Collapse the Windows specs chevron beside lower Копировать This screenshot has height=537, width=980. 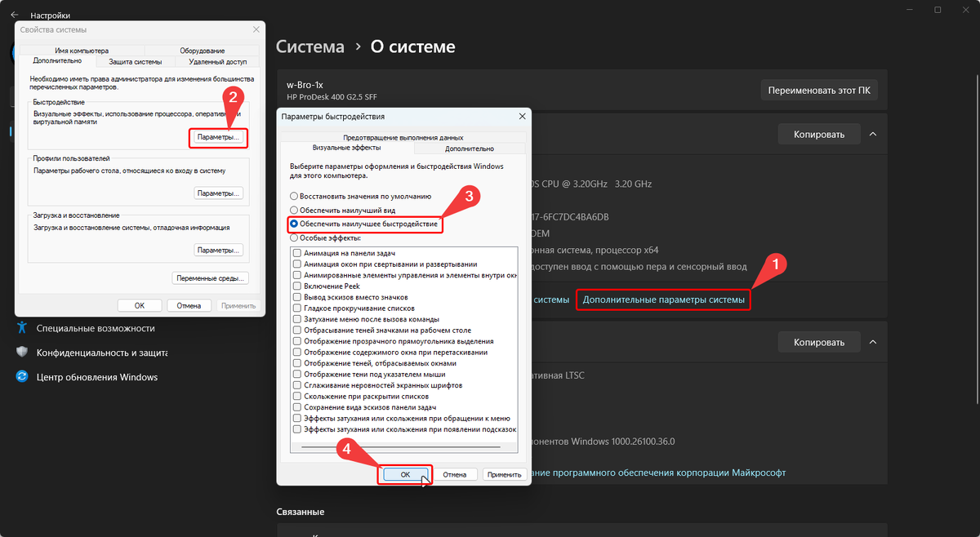[x=872, y=342]
